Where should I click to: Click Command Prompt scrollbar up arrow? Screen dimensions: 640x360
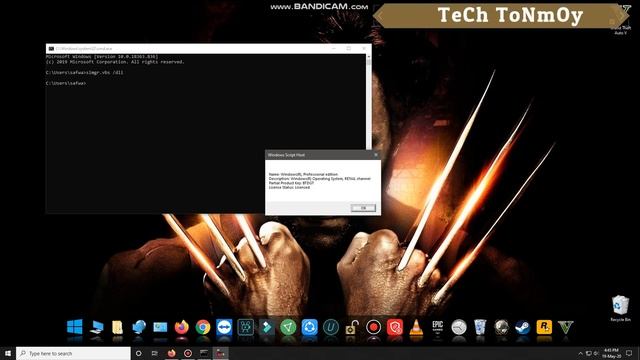click(x=369, y=57)
